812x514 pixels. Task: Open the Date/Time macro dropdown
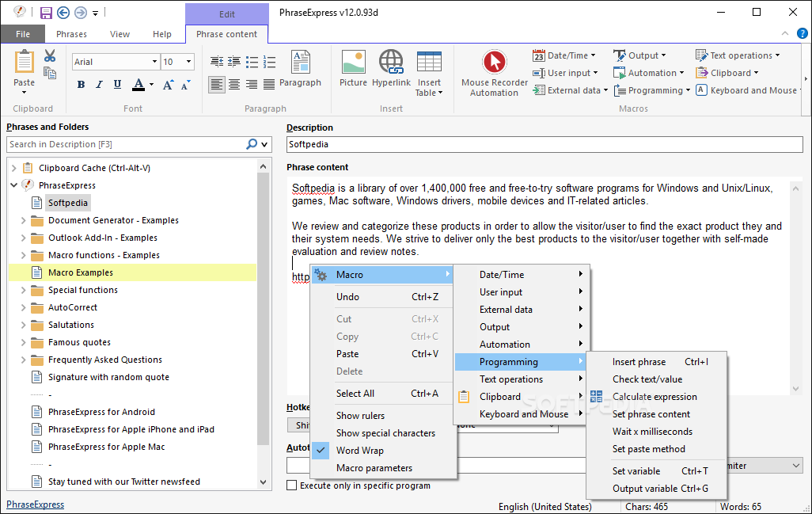coord(564,55)
